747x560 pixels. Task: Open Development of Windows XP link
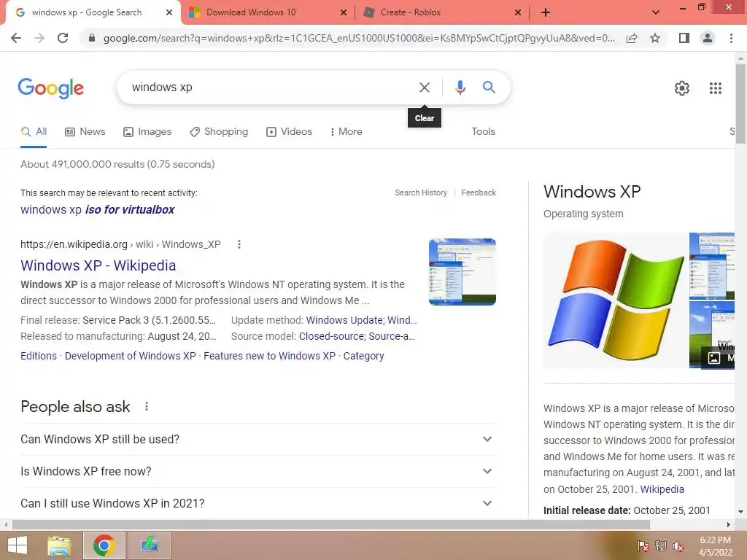coord(130,356)
